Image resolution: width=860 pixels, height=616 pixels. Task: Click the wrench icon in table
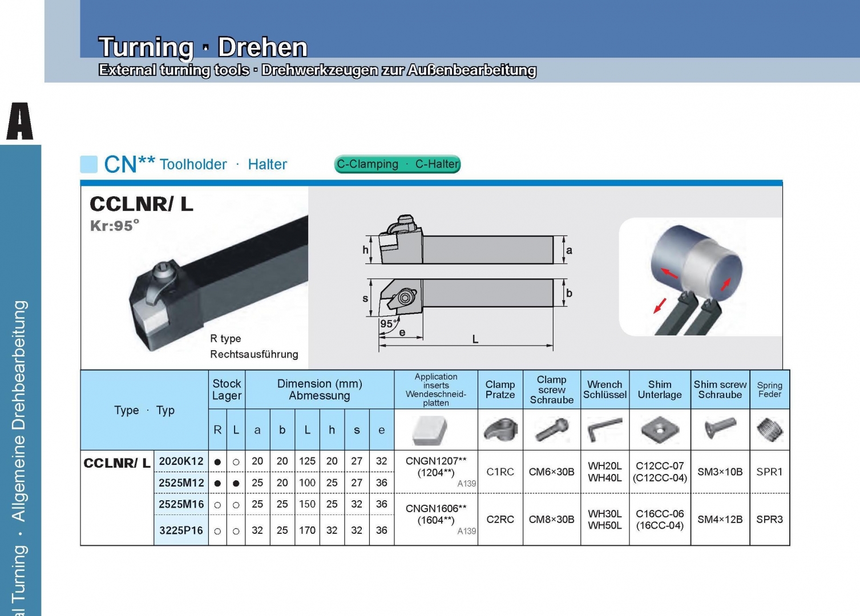point(604,430)
